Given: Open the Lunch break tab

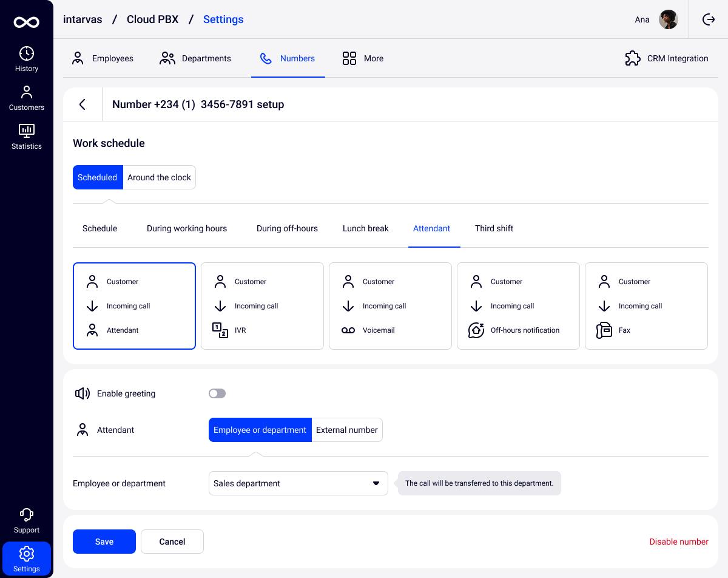Looking at the screenshot, I should [365, 229].
